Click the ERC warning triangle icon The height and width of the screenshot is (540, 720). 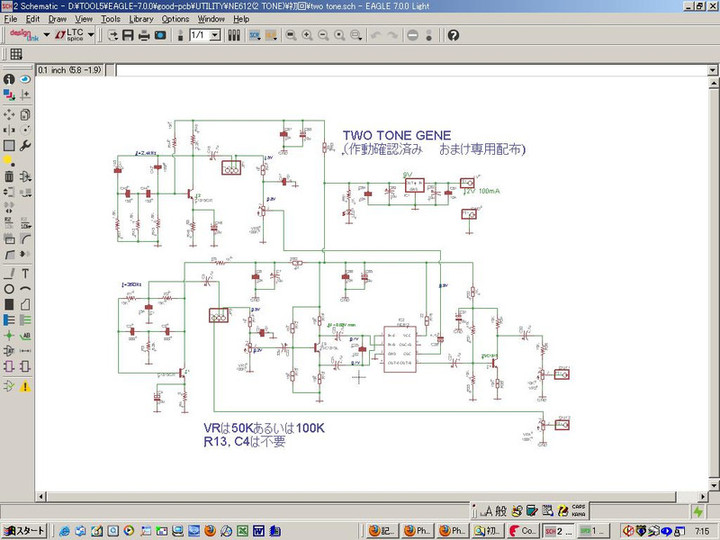(25, 386)
